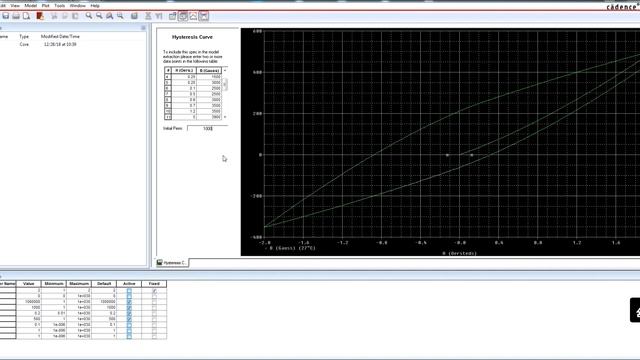The image size is (640, 360).
Task: Click the Y axis settings icon
Action: point(159,16)
